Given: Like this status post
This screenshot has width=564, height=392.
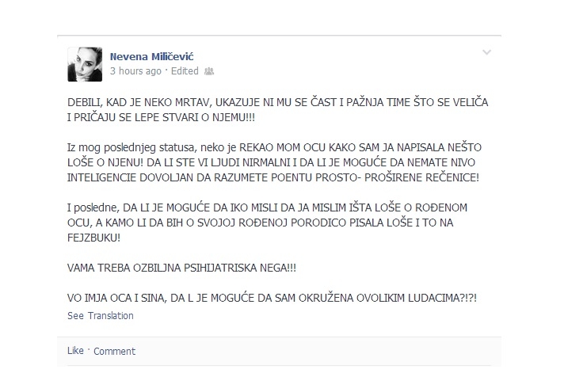Looking at the screenshot, I should [75, 351].
